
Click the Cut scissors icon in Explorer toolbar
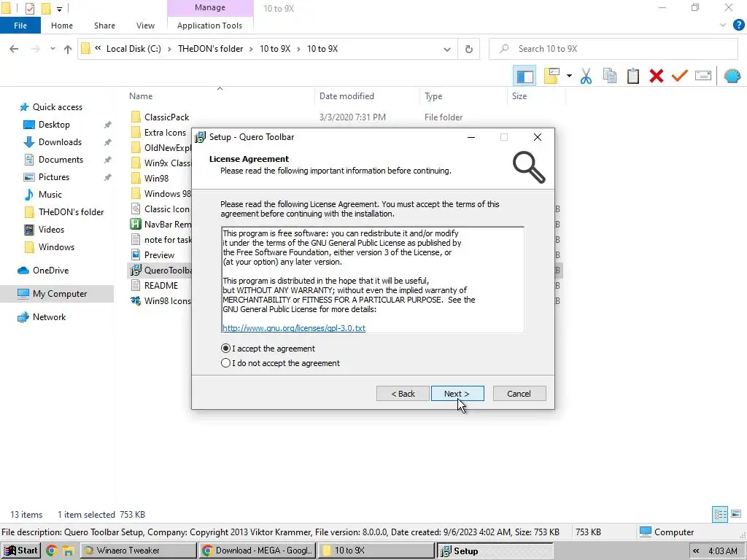coord(586,76)
